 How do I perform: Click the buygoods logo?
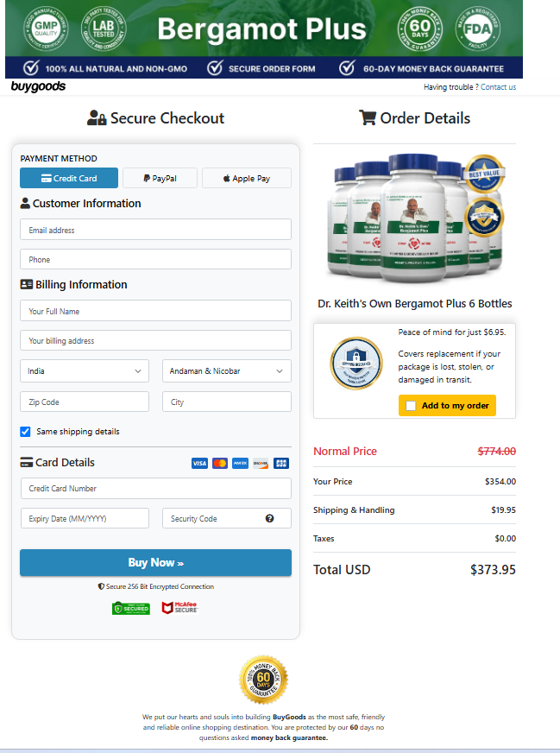pos(38,86)
